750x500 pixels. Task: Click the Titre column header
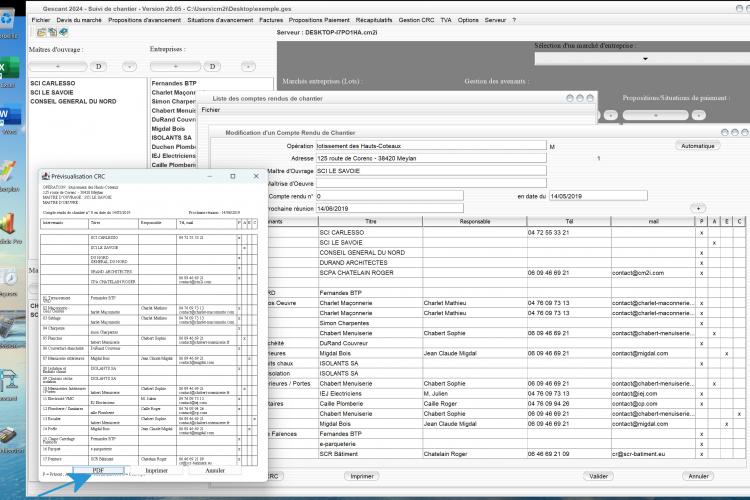tap(370, 222)
